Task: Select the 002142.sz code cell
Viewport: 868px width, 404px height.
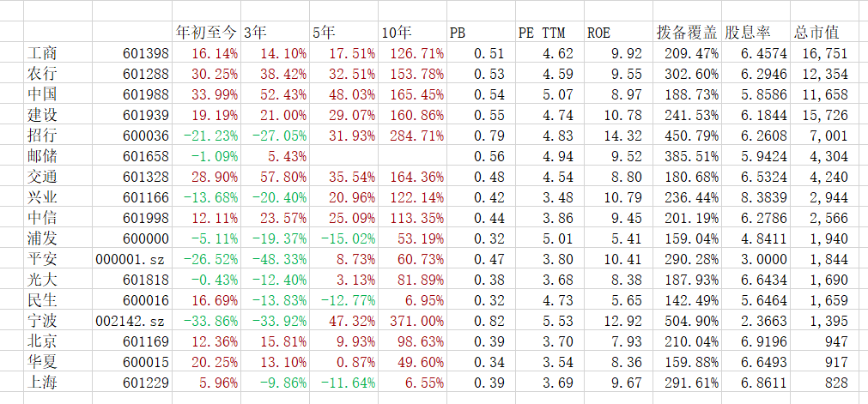Action: (x=131, y=321)
